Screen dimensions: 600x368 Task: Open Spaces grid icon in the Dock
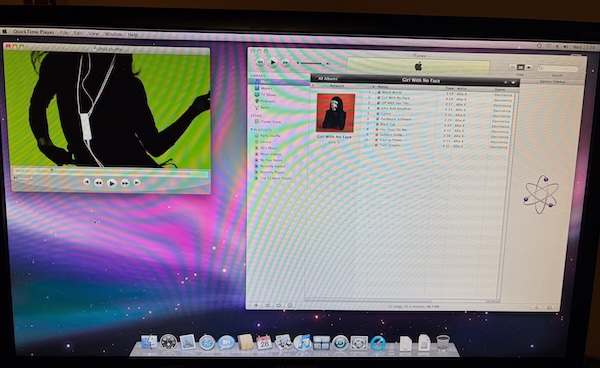tap(321, 343)
